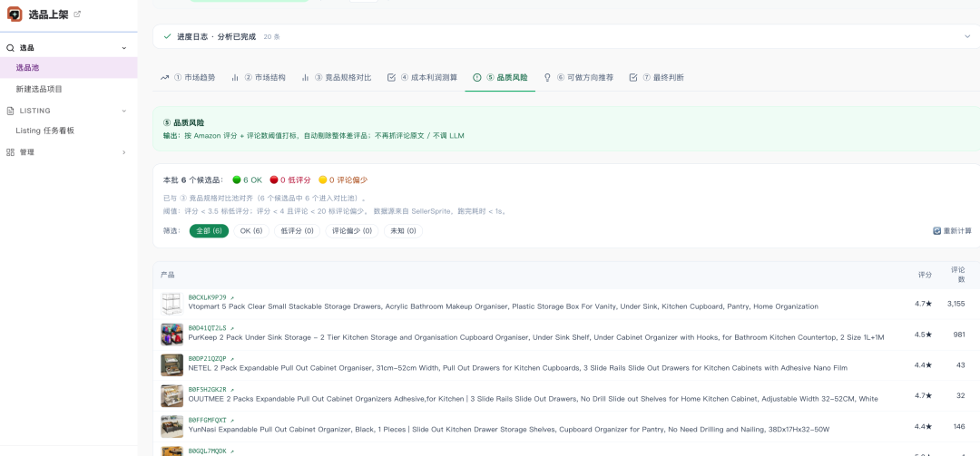Image resolution: width=980 pixels, height=456 pixels.
Task: Click the refresh icon beside 重新计算
Action: [x=936, y=230]
